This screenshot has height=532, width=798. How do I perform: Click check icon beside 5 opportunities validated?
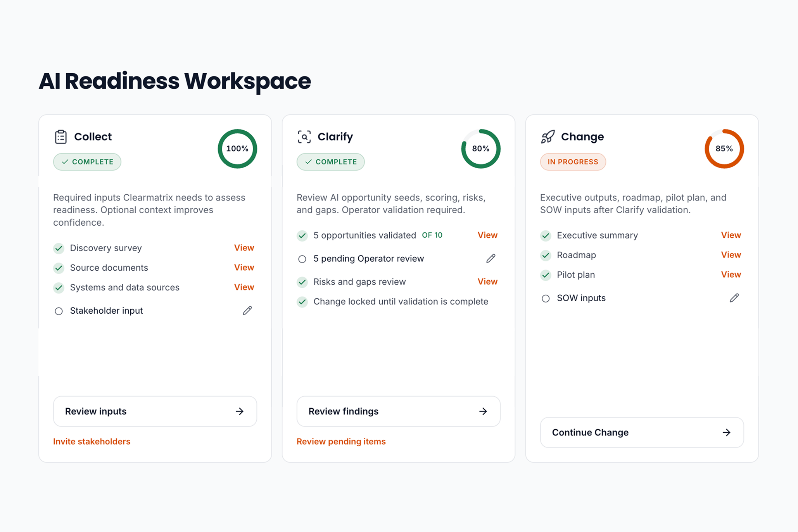(x=302, y=236)
